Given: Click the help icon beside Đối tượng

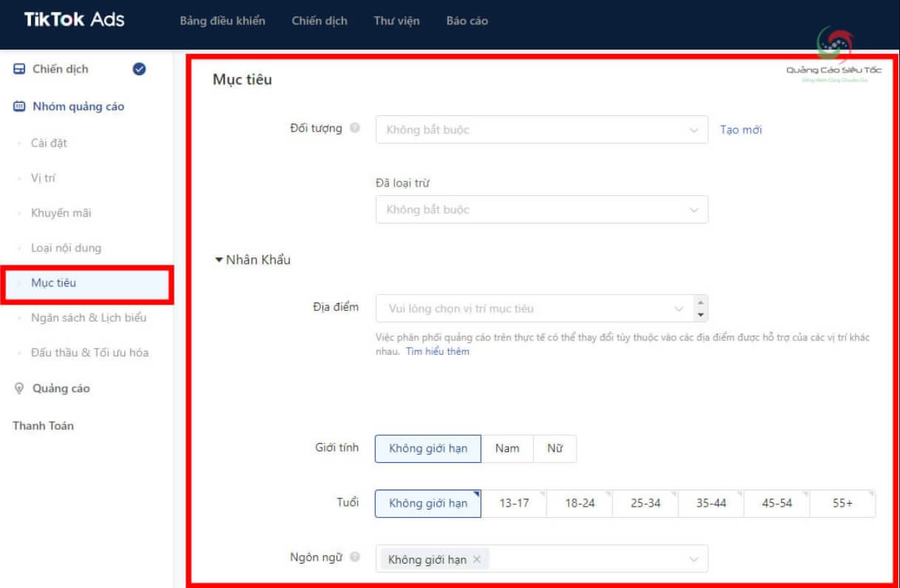Looking at the screenshot, I should click(x=355, y=128).
